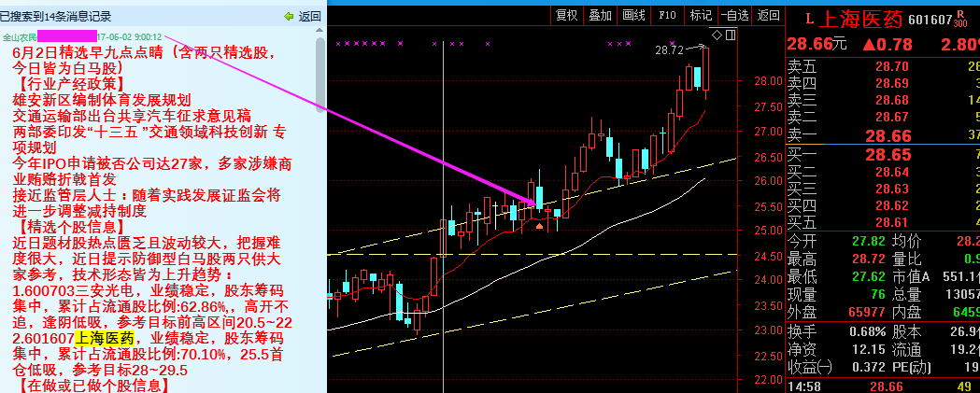
Task: Click the diamond icon above the chart
Action: pyautogui.click(x=717, y=34)
